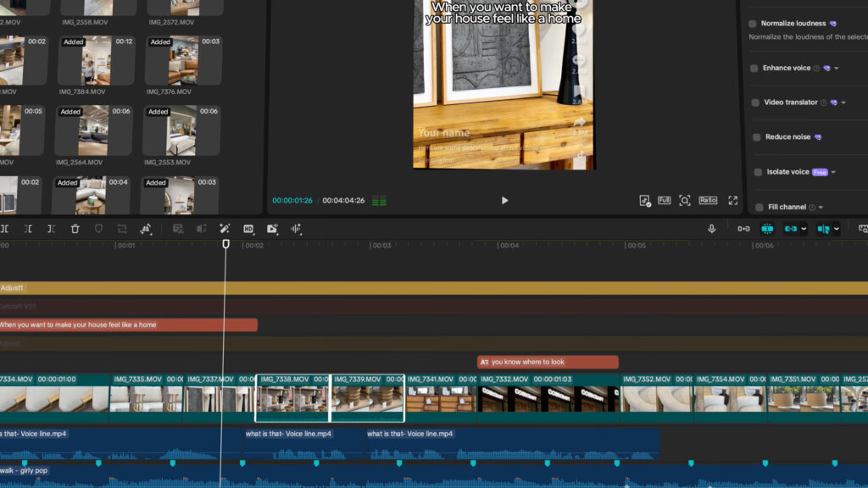
Task: Open the dropdown next to linkage icon
Action: click(x=804, y=229)
